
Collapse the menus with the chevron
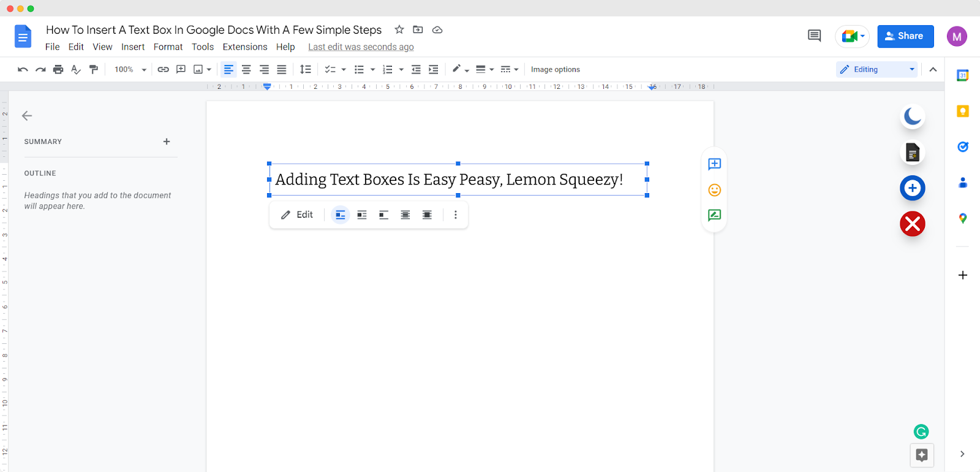click(x=933, y=69)
